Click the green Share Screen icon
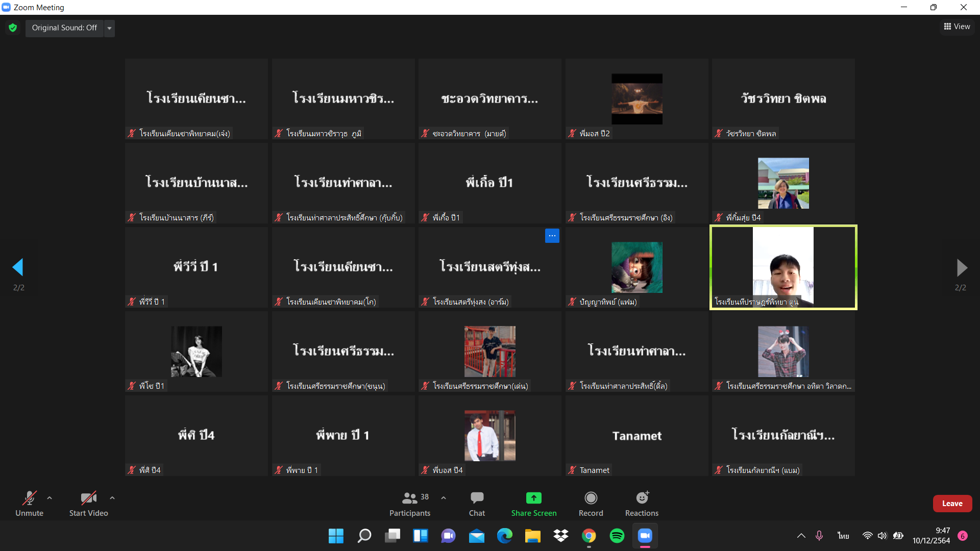This screenshot has width=980, height=551. [533, 498]
